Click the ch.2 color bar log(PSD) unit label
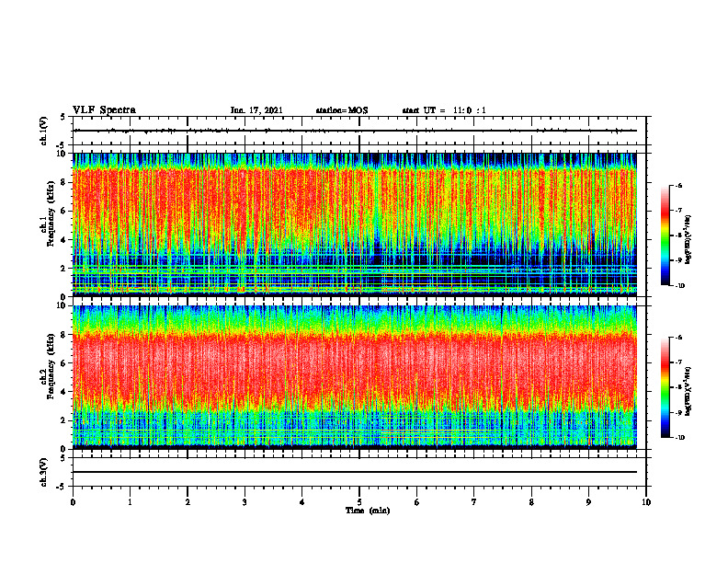The height and width of the screenshot is (563, 728). click(689, 391)
